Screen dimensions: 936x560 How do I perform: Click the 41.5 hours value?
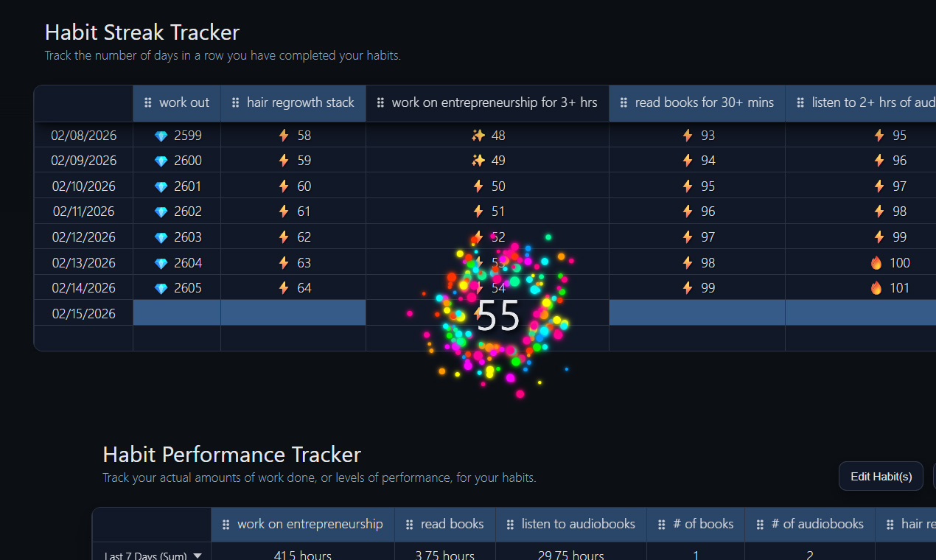coord(303,556)
